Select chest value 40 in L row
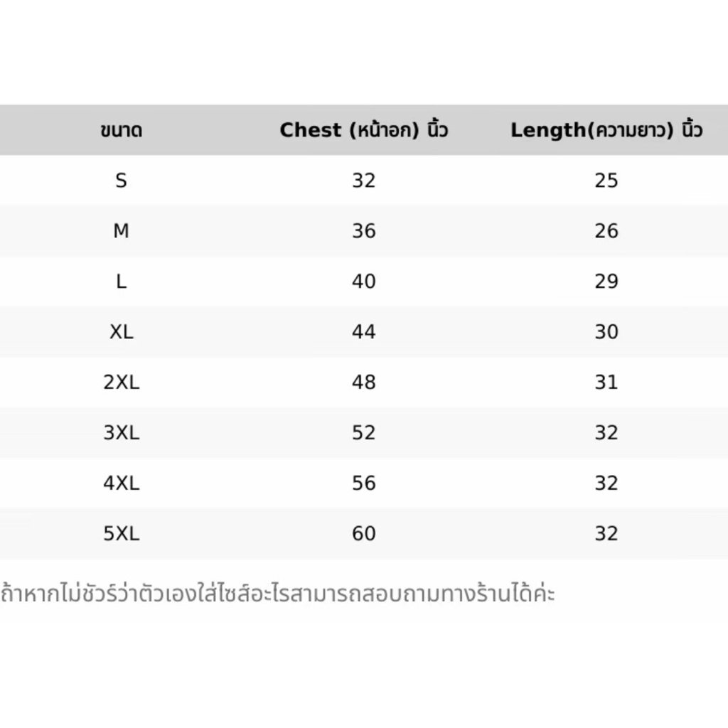 coord(363,282)
